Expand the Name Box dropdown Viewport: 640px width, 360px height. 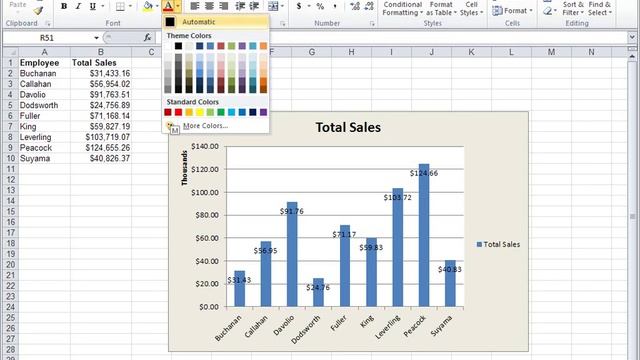point(96,38)
